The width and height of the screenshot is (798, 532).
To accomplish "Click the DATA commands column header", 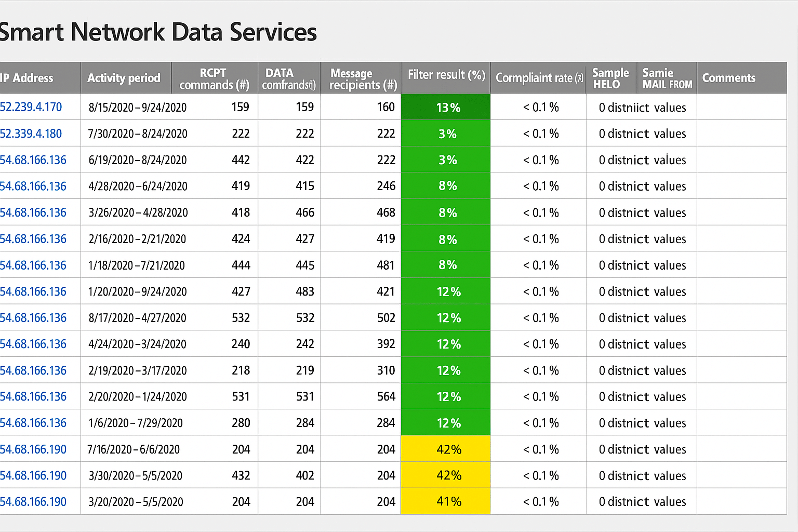I will pyautogui.click(x=288, y=78).
